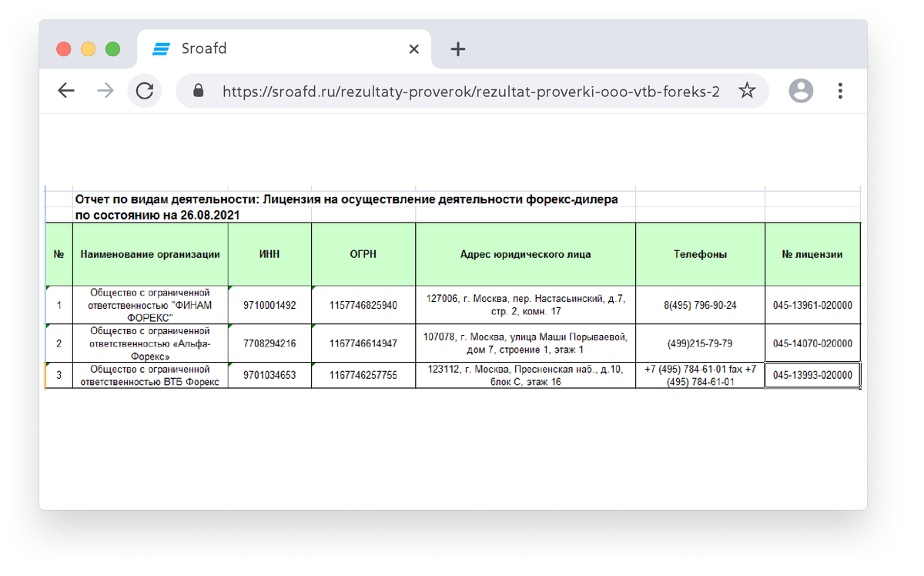Image resolution: width=924 pixels, height=576 pixels.
Task: Open the user profile avatar icon
Action: (x=801, y=91)
